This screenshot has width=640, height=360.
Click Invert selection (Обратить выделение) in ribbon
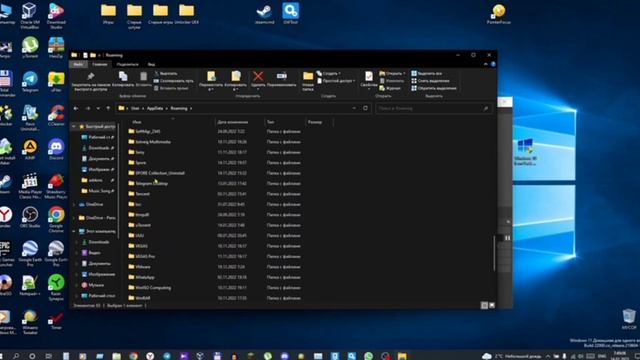[x=434, y=88]
